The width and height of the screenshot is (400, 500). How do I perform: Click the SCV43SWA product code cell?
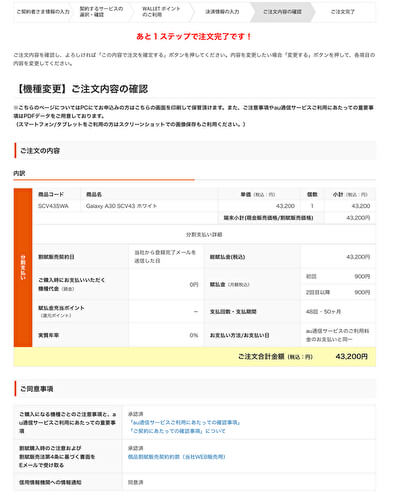point(53,206)
